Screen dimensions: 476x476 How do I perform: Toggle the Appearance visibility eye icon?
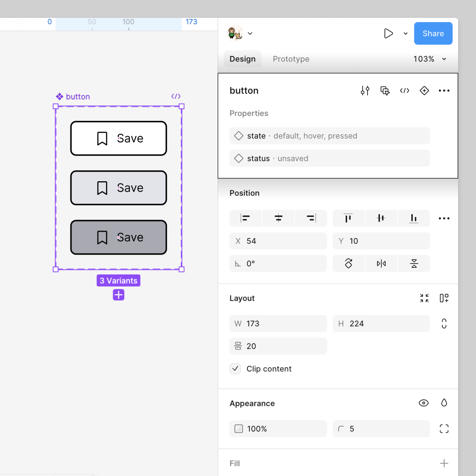tap(423, 403)
